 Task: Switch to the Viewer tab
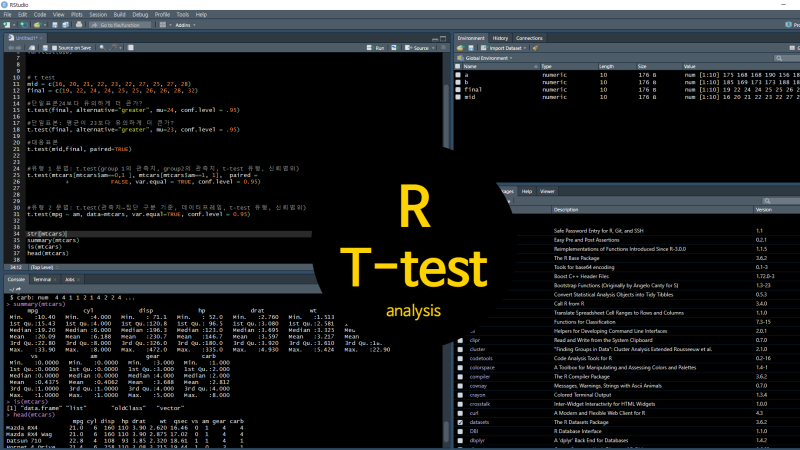click(547, 191)
